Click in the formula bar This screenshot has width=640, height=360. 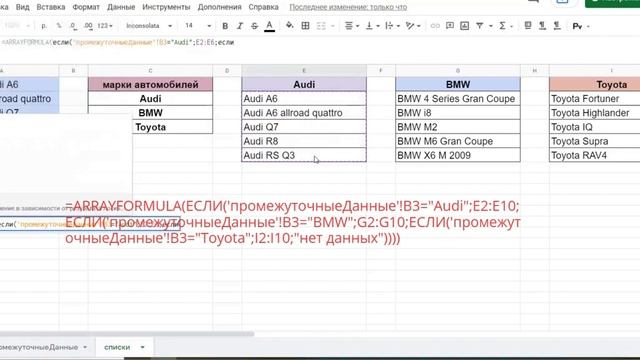pos(320,42)
